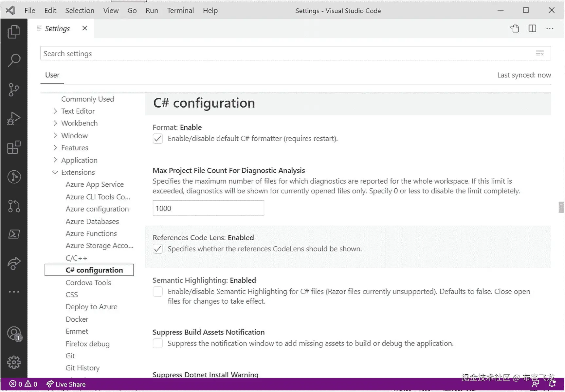Open the Terminal menu
The height and width of the screenshot is (392, 565).
click(x=180, y=10)
